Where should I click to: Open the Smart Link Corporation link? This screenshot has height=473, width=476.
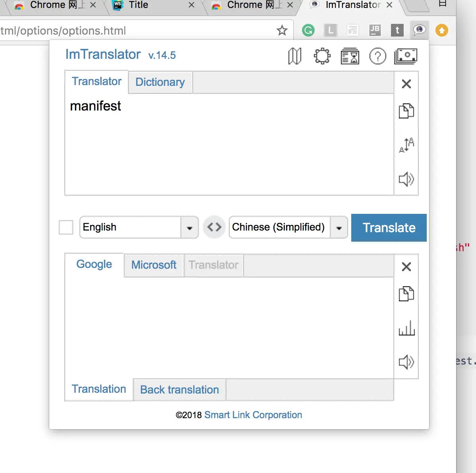tap(253, 415)
